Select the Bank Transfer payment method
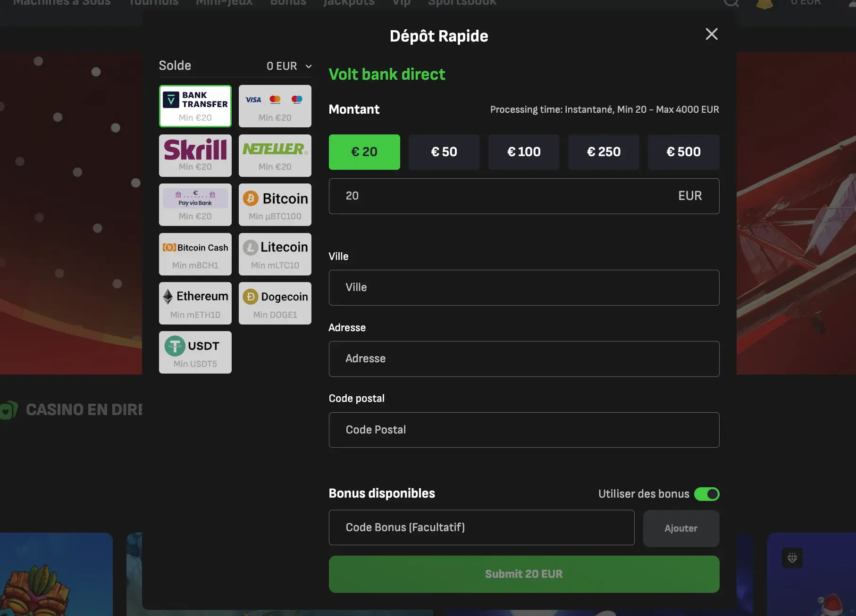The width and height of the screenshot is (856, 616). (x=195, y=106)
